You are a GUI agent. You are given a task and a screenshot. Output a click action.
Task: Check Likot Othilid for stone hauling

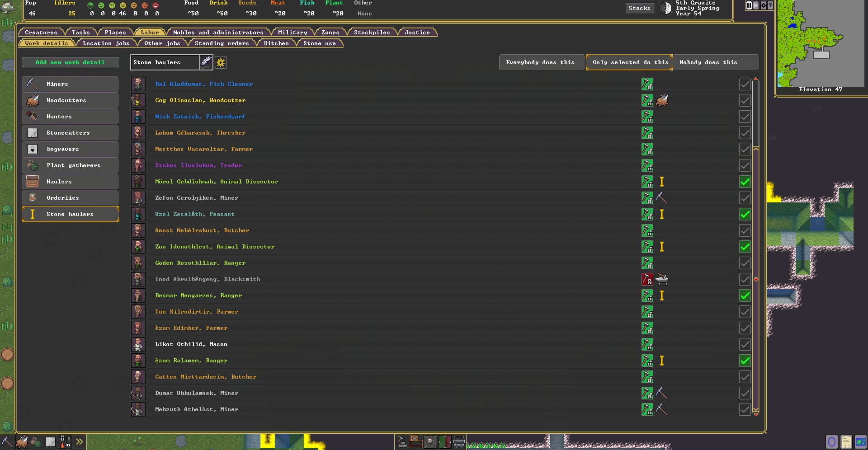[745, 344]
